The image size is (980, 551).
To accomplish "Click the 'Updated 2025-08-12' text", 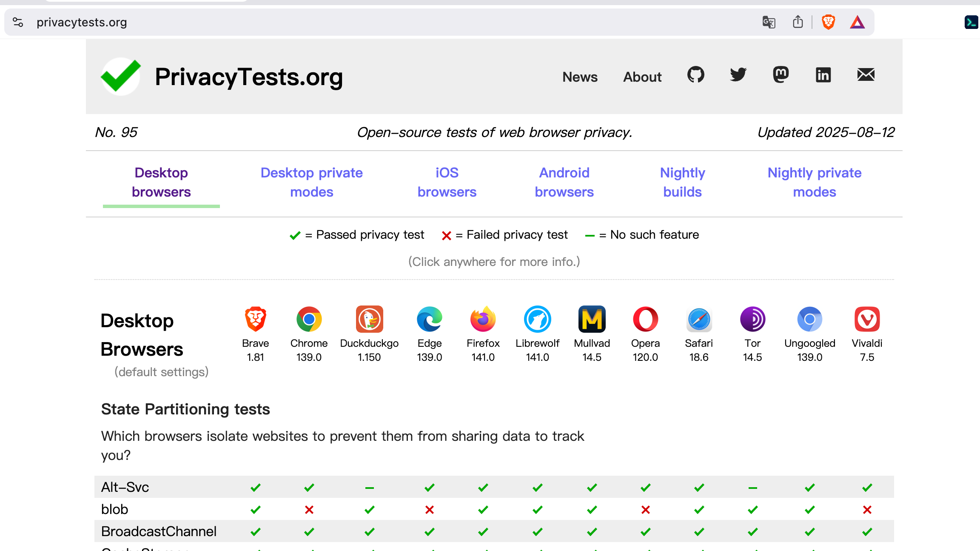I will pyautogui.click(x=826, y=132).
